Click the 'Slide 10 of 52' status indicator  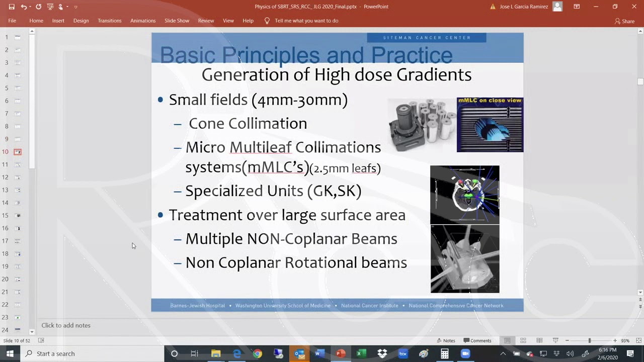click(18, 340)
